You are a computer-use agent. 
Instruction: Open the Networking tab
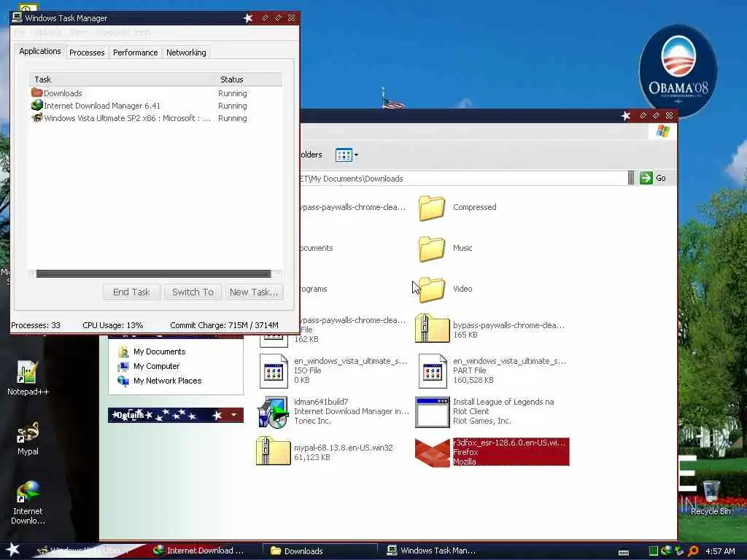186,52
